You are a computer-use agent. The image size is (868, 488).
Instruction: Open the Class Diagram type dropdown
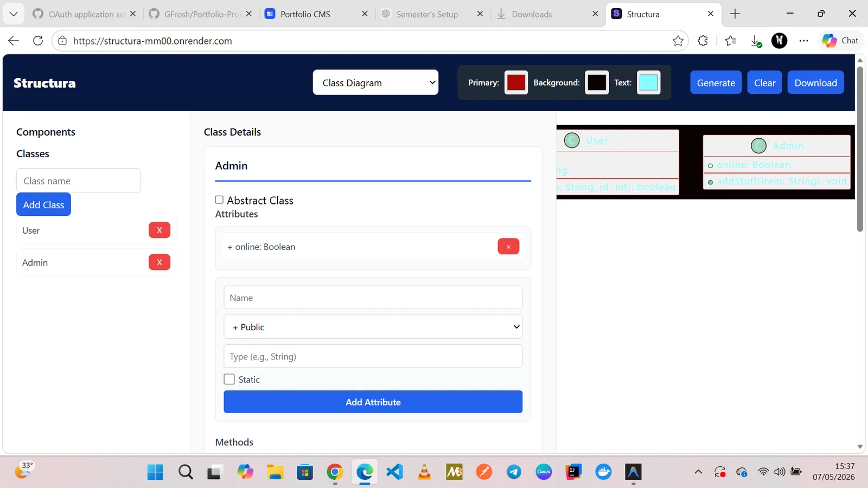[375, 82]
